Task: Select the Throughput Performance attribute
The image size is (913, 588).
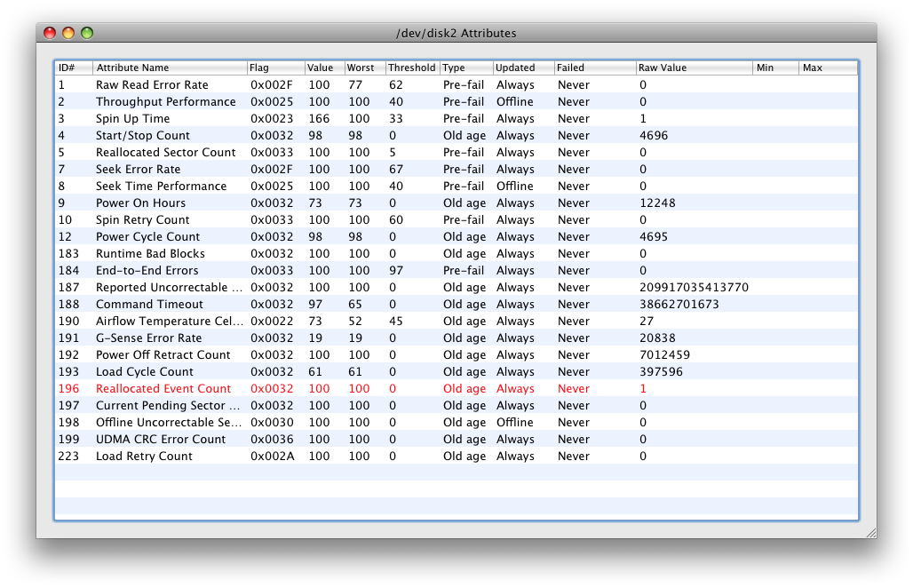Action: tap(456, 102)
